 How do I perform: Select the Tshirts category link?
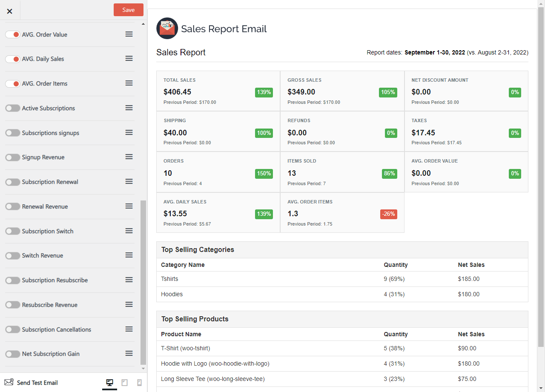(169, 279)
